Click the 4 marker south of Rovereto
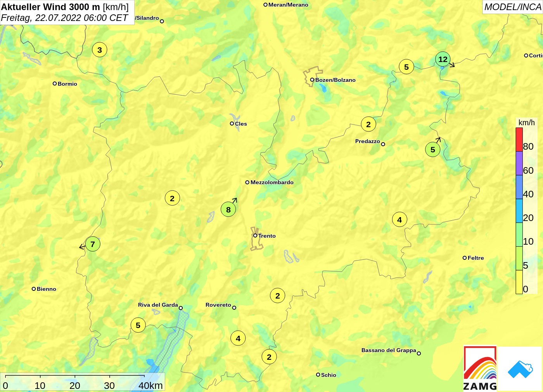 point(238,338)
